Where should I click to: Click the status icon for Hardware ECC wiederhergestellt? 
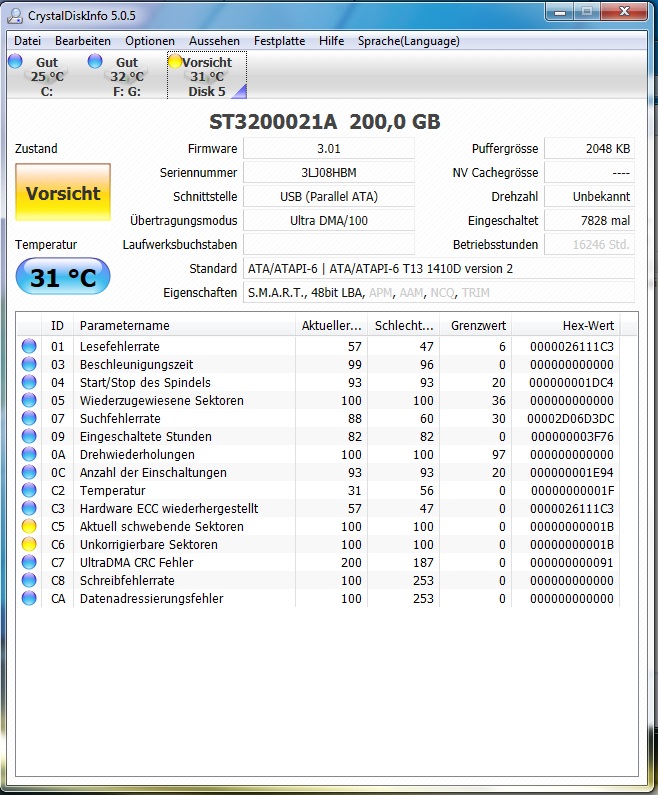(29, 508)
